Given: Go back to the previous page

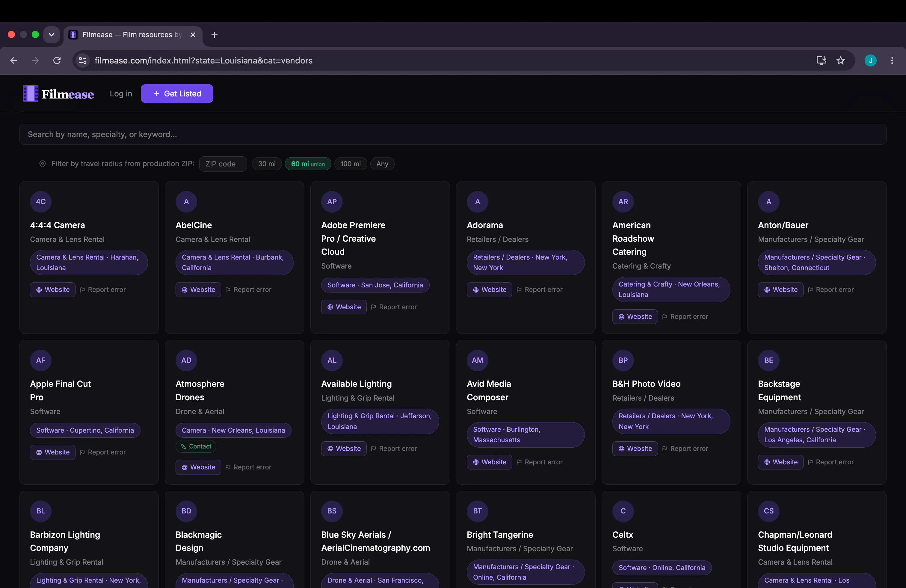Looking at the screenshot, I should [14, 60].
